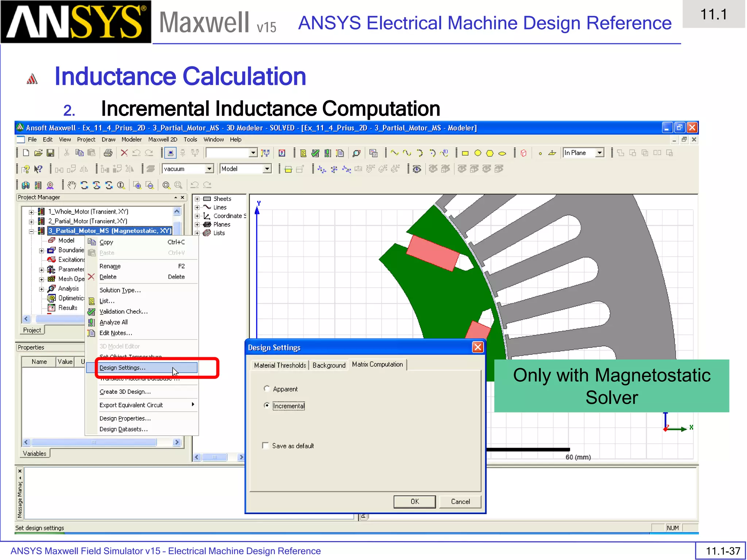The image size is (747, 560).
Task: Click the Model tree item icon
Action: click(52, 240)
